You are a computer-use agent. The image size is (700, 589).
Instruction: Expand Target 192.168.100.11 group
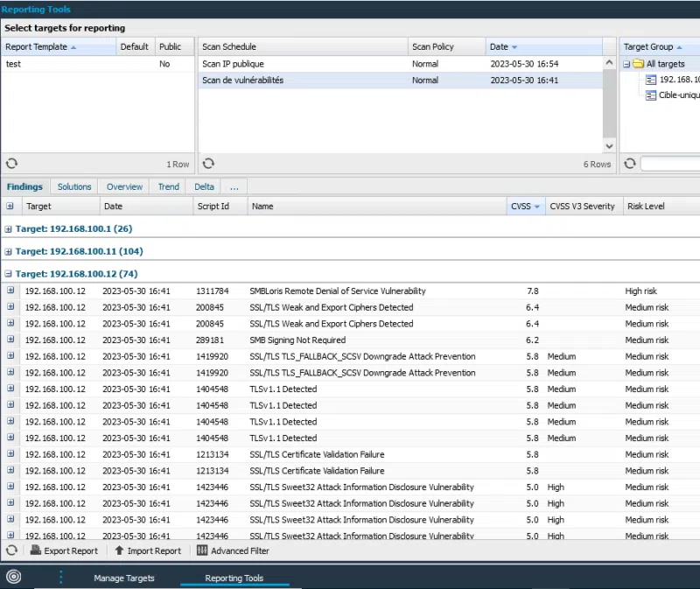[x=9, y=251]
